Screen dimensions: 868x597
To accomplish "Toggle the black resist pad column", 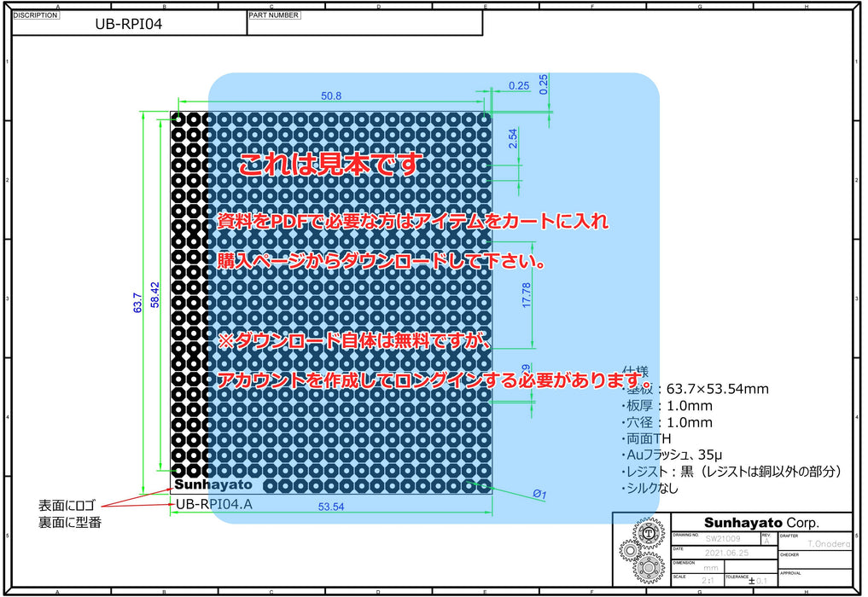I will pyautogui.click(x=186, y=298).
